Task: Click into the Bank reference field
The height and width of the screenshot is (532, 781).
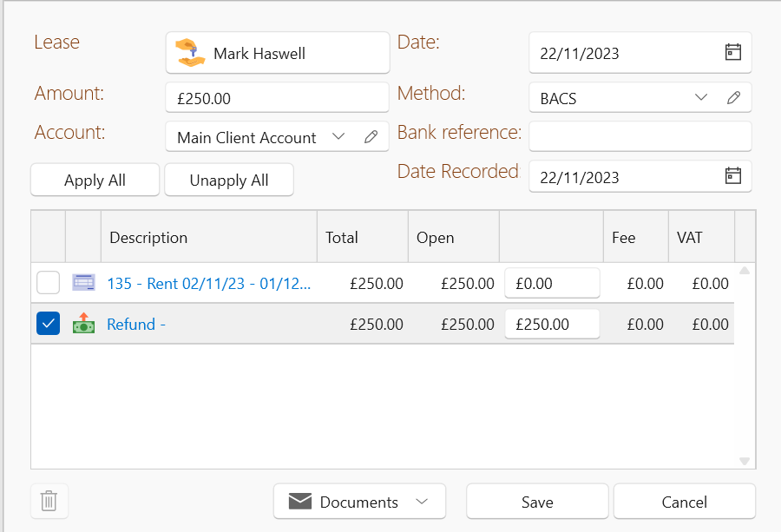Action: click(640, 136)
